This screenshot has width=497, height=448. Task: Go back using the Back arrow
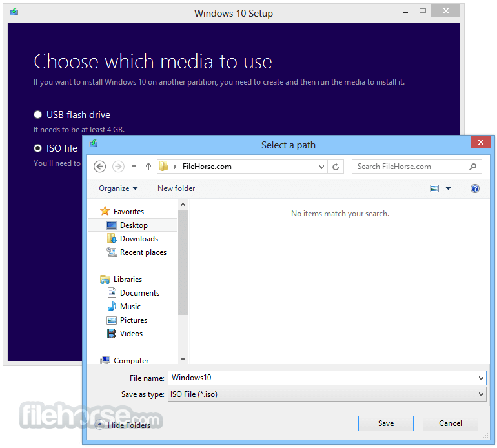coord(99,167)
